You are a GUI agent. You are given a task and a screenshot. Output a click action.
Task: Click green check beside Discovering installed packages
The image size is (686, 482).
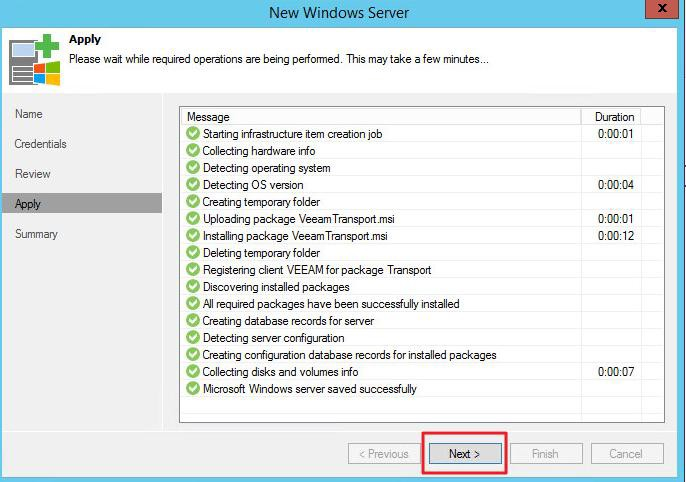pos(193,286)
